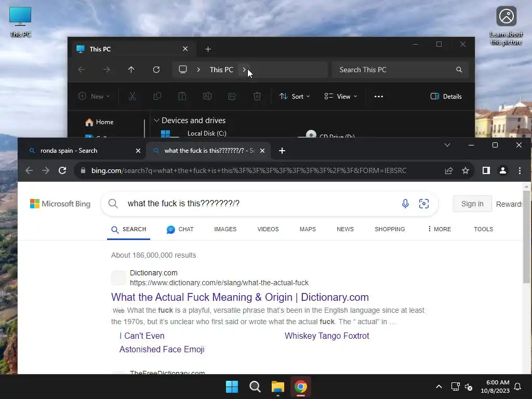This screenshot has height=399, width=532.
Task: Refresh the This PC folder view
Action: (156, 70)
